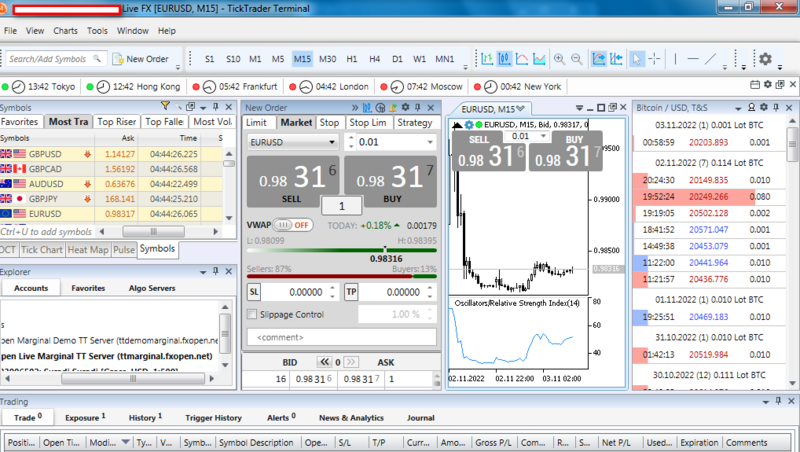Open world clock bar settings gear

(x=767, y=85)
